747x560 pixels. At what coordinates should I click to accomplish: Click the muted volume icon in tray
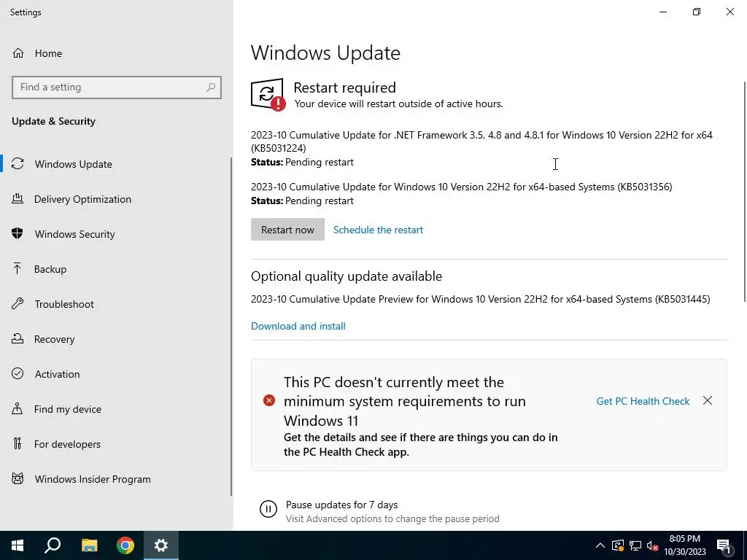click(x=653, y=545)
